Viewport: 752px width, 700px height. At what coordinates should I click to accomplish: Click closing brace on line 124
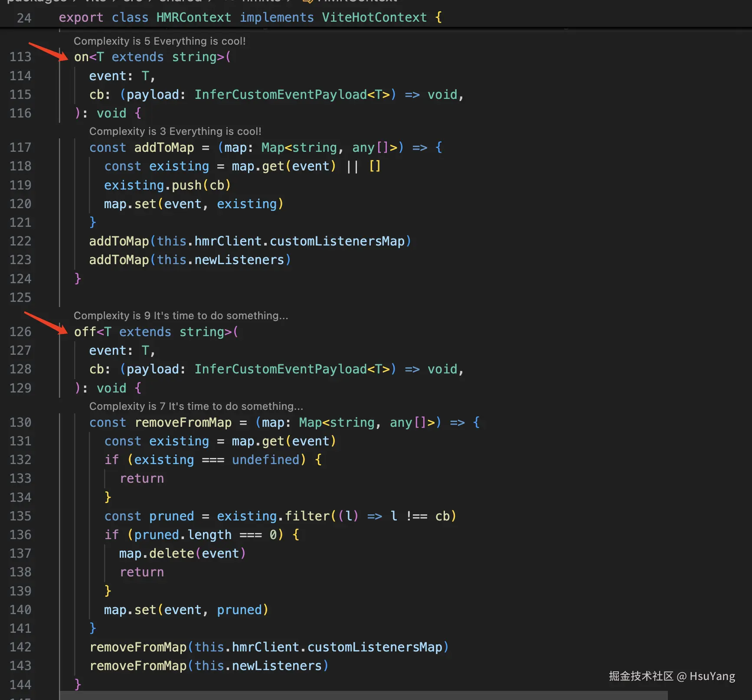coord(78,279)
